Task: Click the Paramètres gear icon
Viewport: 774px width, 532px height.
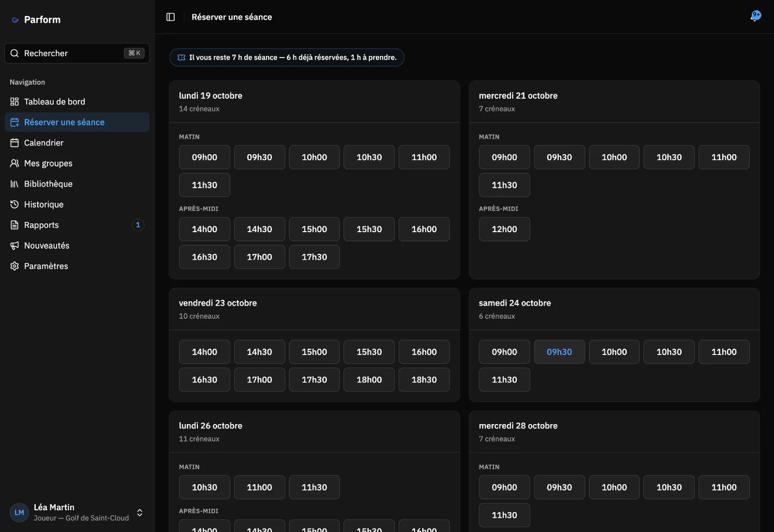Action: click(x=15, y=266)
